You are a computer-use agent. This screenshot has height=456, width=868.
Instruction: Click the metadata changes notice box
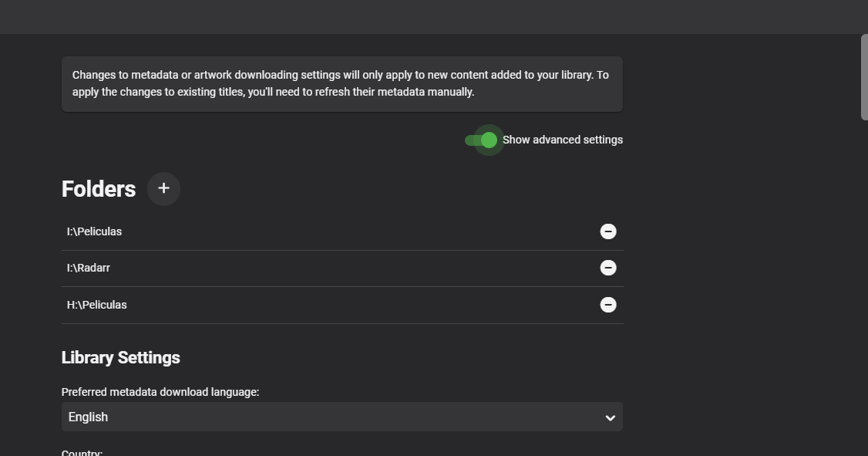(x=341, y=83)
